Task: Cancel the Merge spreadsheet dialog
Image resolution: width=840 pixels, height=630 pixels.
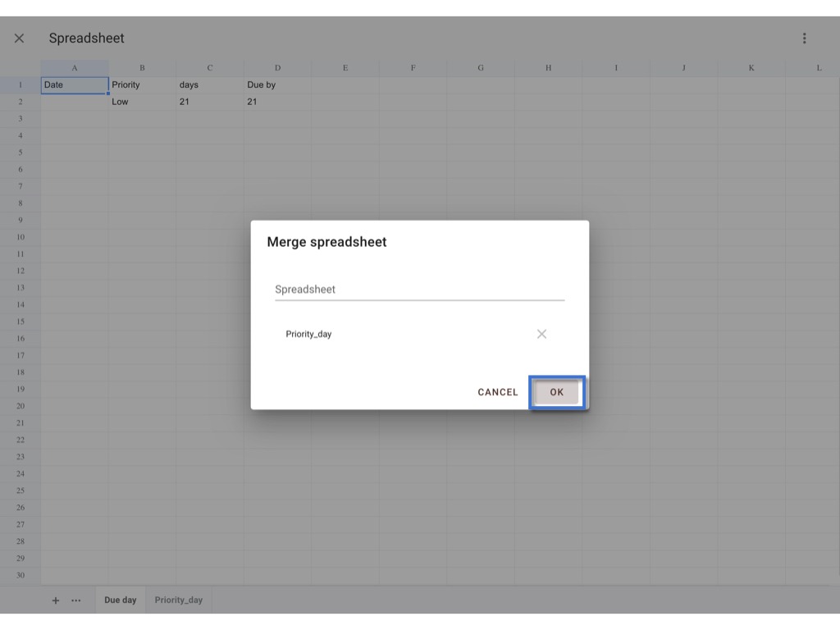Action: coord(498,392)
